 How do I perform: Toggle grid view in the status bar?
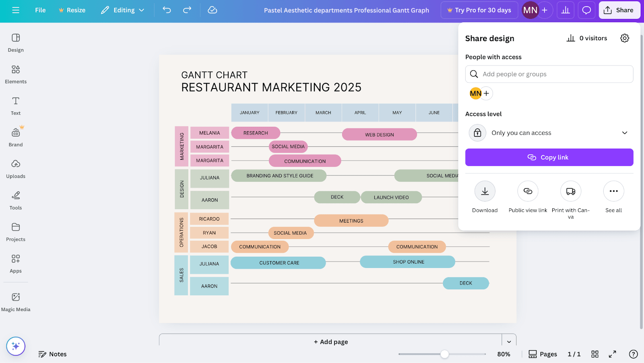[x=594, y=354]
